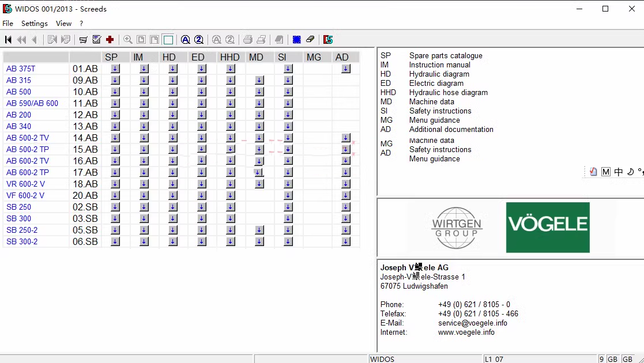Open the safety instructions for SB 300-2

tap(288, 241)
